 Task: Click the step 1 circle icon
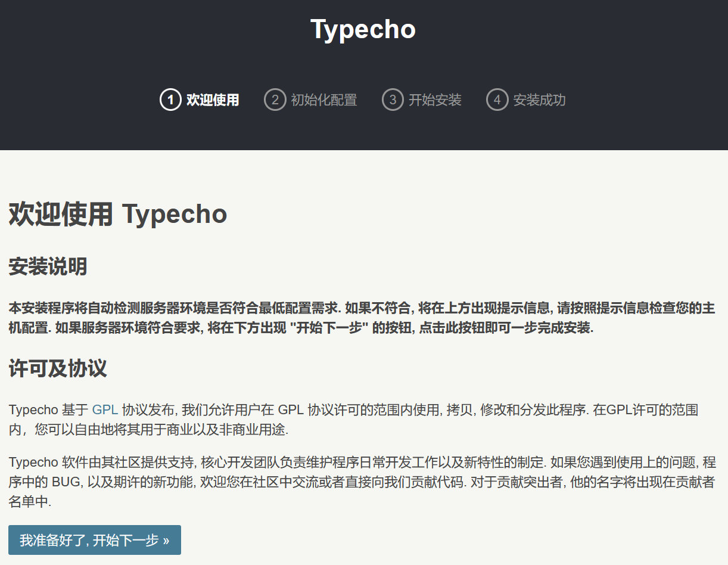click(170, 100)
